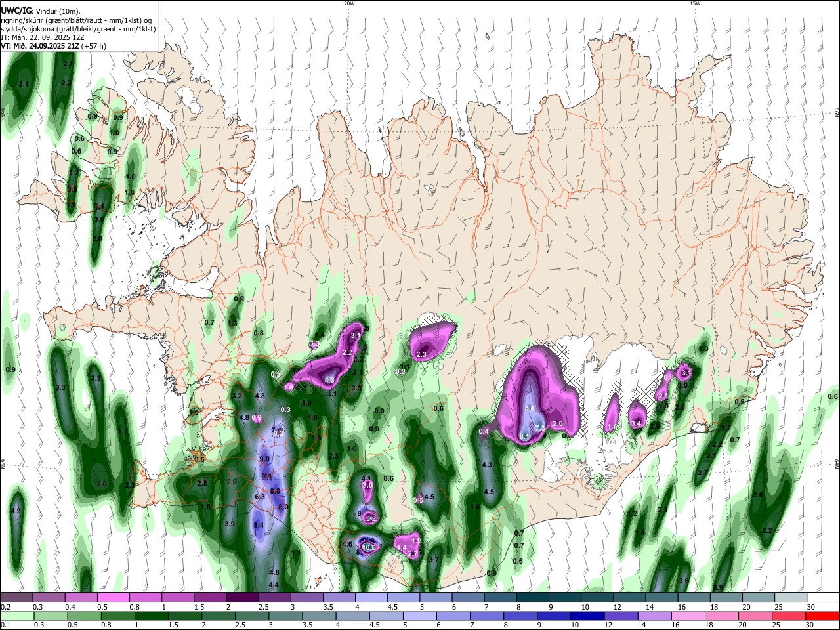
Task: Click the dark teal swatch between 8 and 9 in the upper legend row
Action: 532,598
